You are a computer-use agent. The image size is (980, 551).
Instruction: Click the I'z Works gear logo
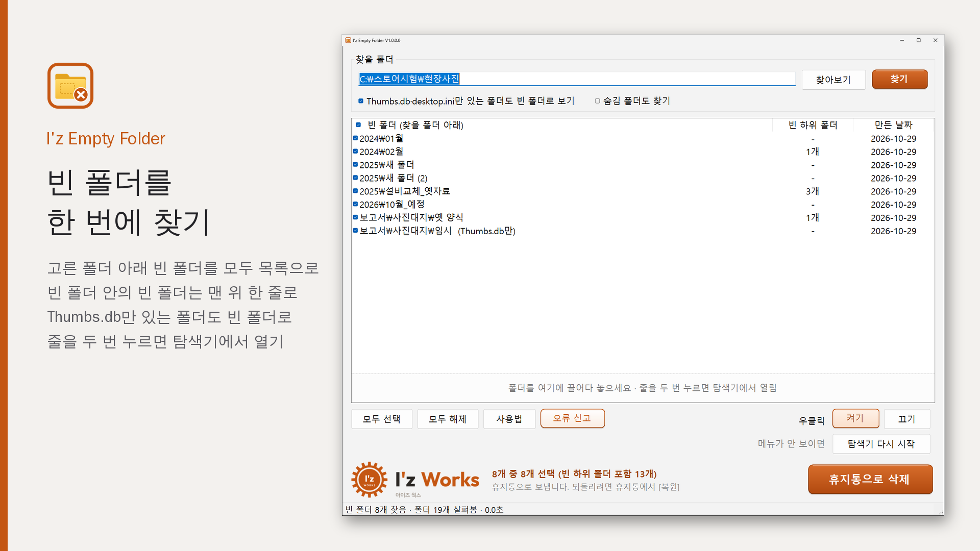[369, 480]
